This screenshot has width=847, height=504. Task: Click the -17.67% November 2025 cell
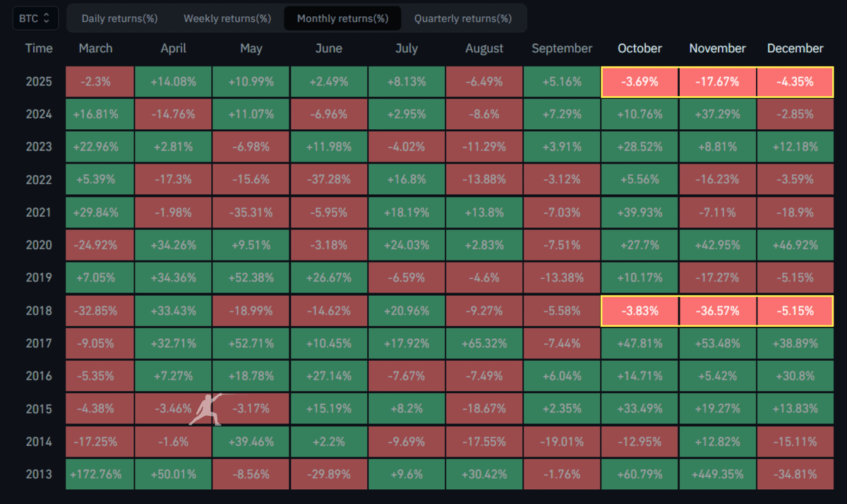tap(717, 82)
